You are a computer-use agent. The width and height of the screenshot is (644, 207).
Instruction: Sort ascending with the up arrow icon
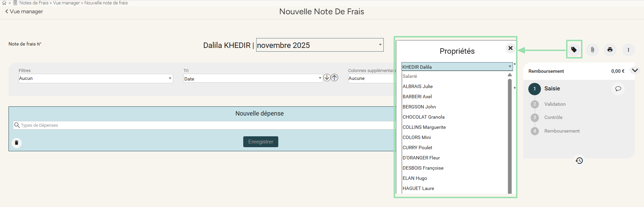(x=335, y=77)
